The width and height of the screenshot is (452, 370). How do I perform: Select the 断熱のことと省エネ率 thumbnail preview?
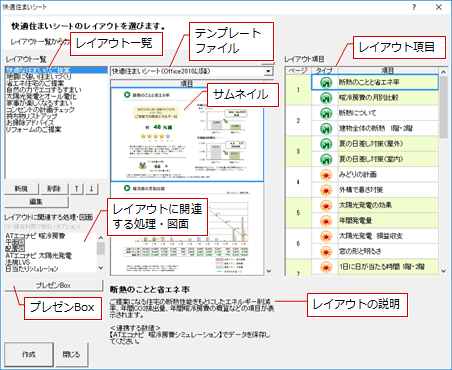pos(187,135)
